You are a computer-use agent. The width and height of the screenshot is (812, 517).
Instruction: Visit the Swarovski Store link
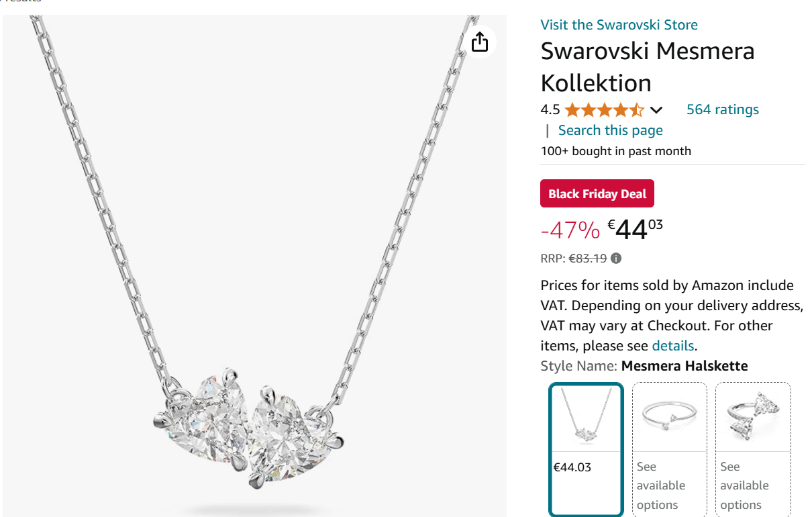point(619,25)
